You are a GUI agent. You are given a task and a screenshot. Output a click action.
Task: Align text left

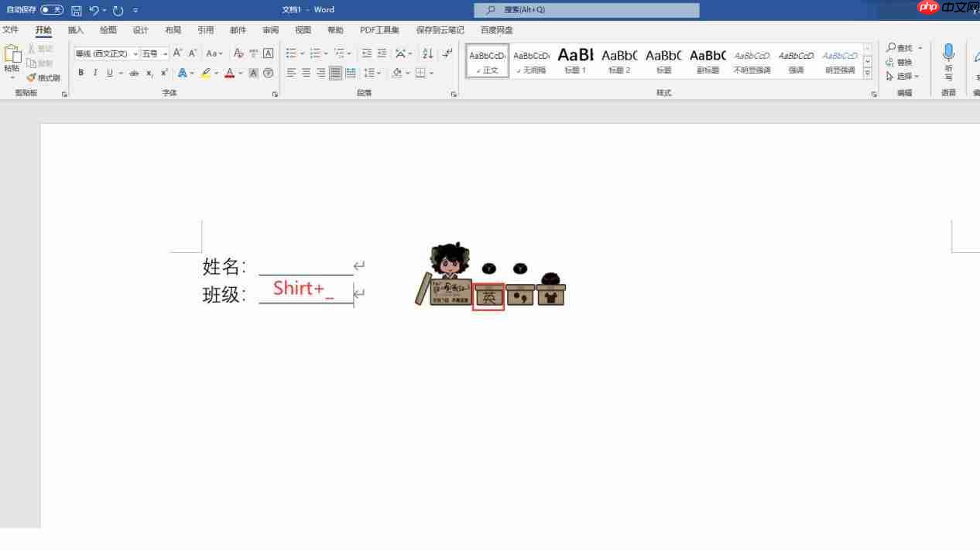[291, 73]
